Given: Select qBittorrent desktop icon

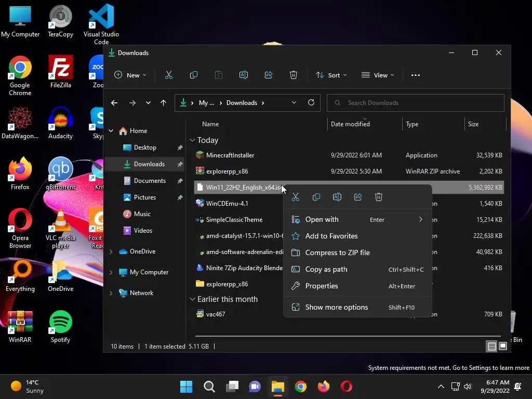Looking at the screenshot, I should pyautogui.click(x=60, y=174).
